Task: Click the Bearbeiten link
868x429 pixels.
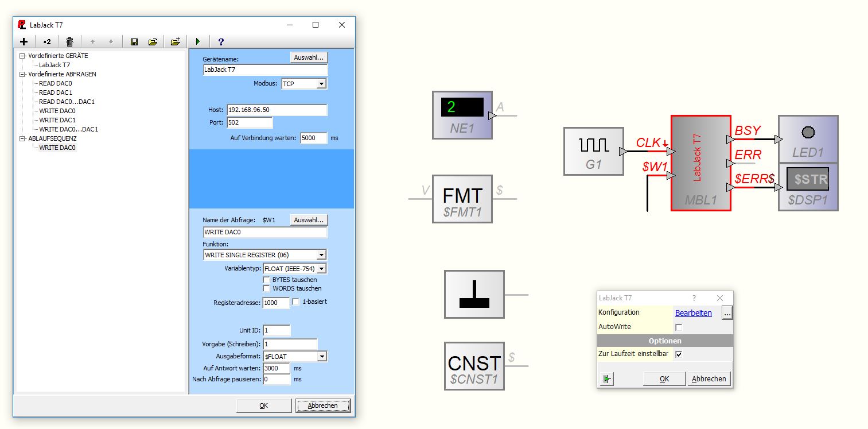Action: click(693, 313)
